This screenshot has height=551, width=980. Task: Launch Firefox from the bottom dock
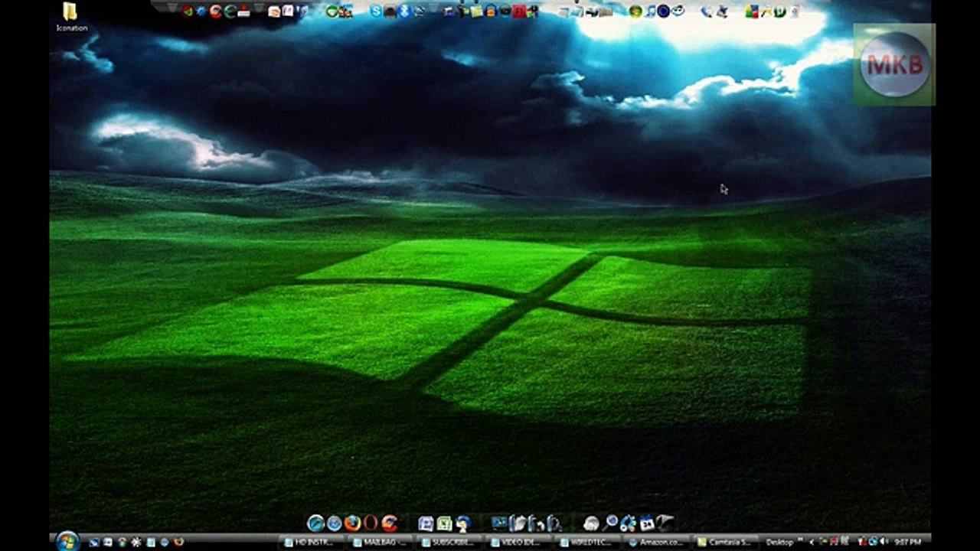point(352,523)
